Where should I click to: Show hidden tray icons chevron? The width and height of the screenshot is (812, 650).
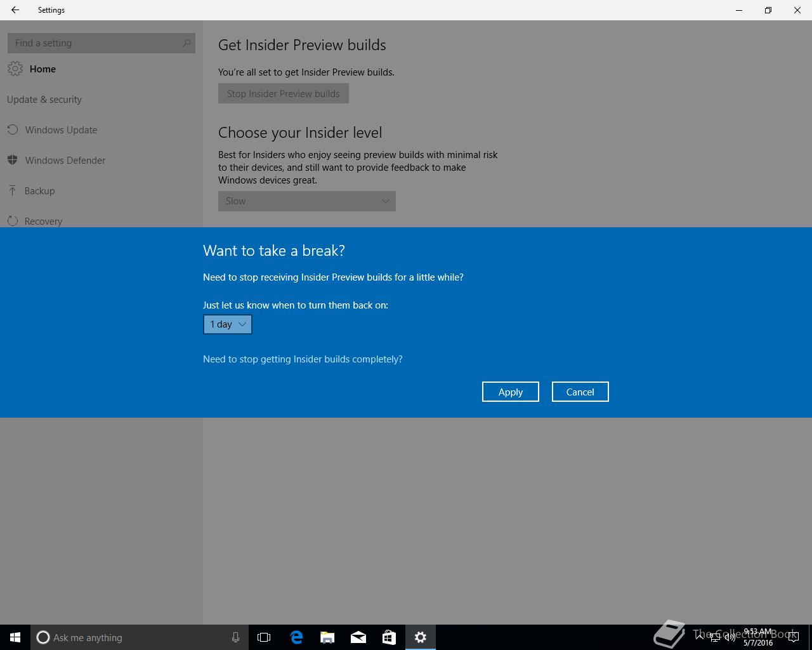coord(700,638)
